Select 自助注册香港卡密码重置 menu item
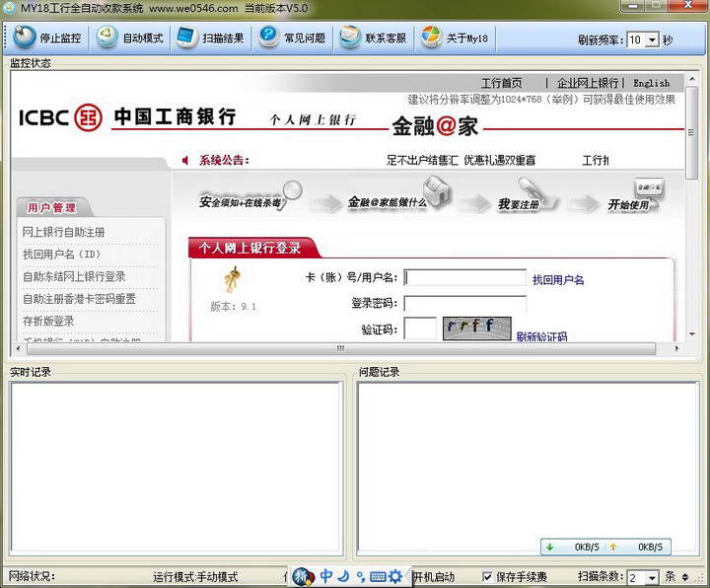The image size is (710, 588). (x=79, y=299)
